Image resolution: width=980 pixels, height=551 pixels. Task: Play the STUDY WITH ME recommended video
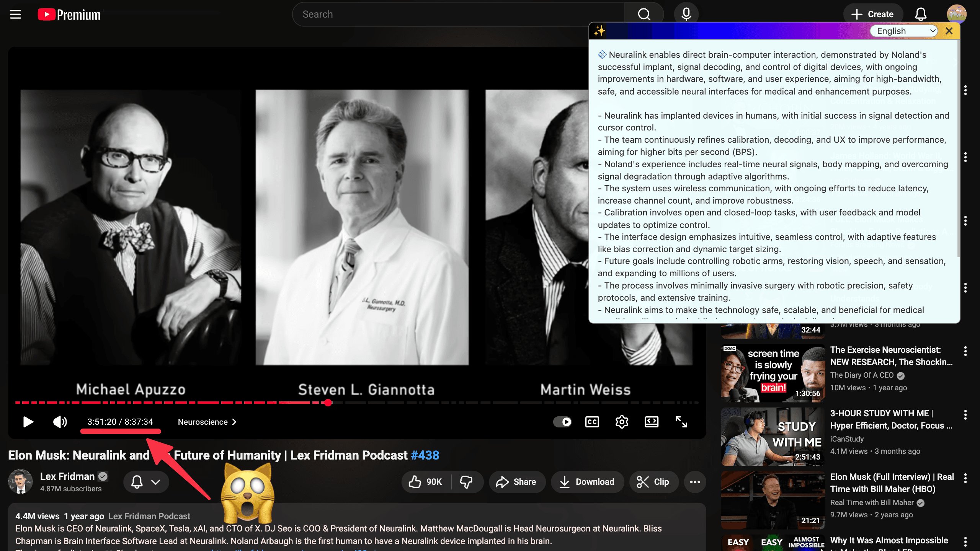point(772,436)
